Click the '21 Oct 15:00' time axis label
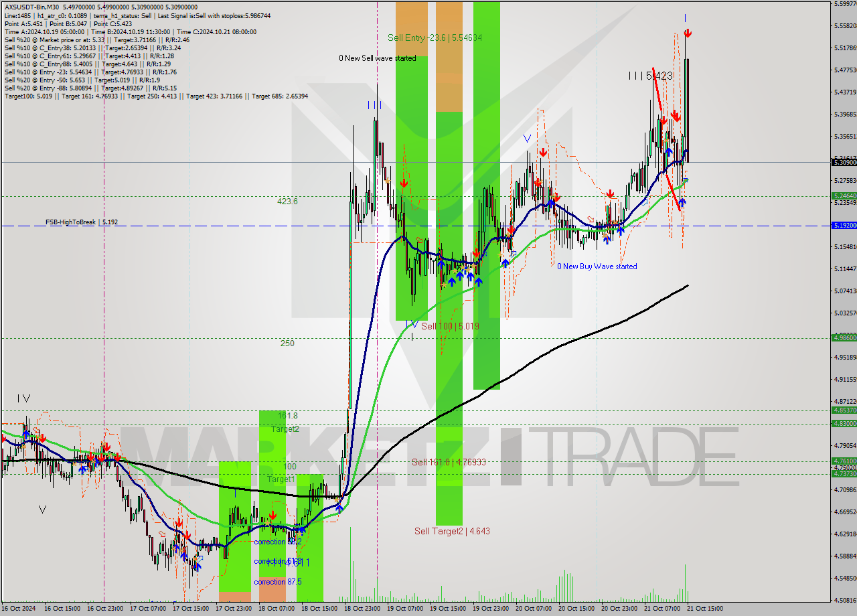857x616 pixels. point(705,609)
